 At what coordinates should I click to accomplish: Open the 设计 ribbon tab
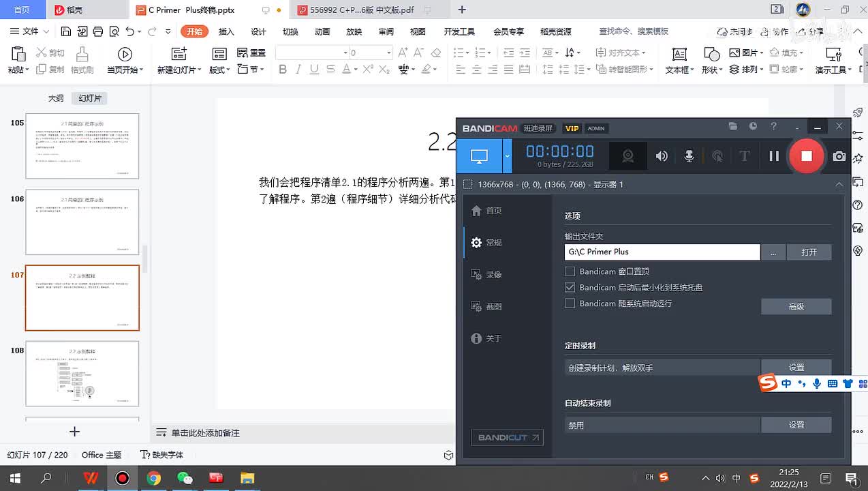click(258, 31)
